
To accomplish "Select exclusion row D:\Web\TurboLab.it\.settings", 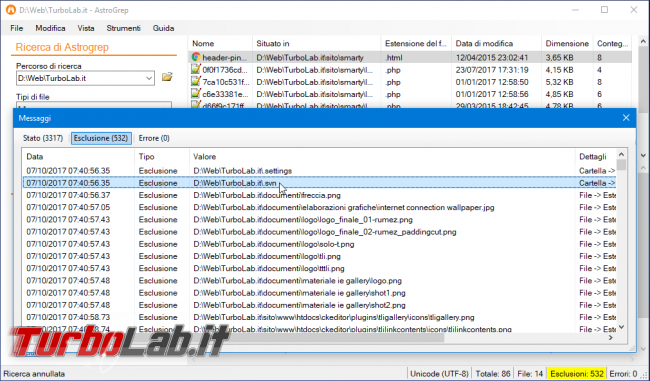I will click(319, 171).
